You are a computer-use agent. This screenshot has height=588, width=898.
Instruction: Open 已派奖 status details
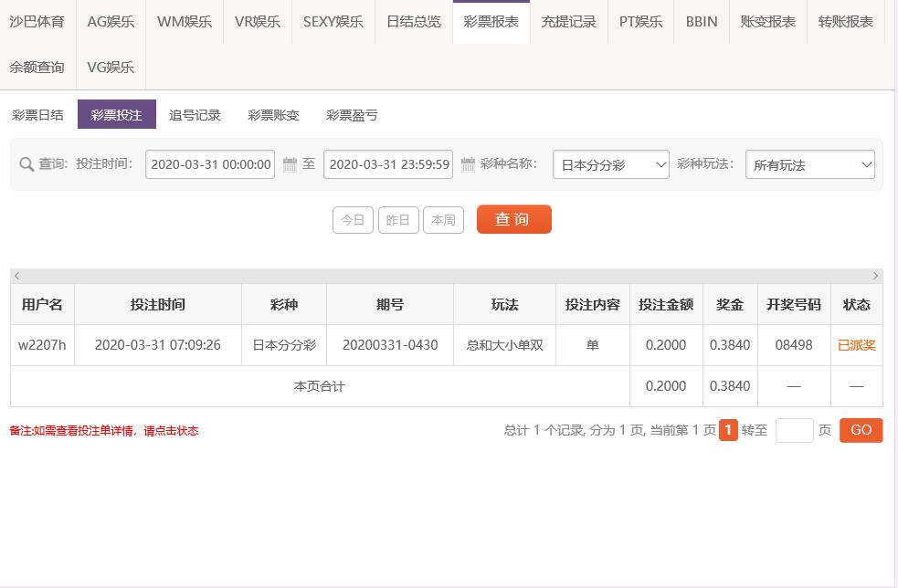pyautogui.click(x=856, y=345)
